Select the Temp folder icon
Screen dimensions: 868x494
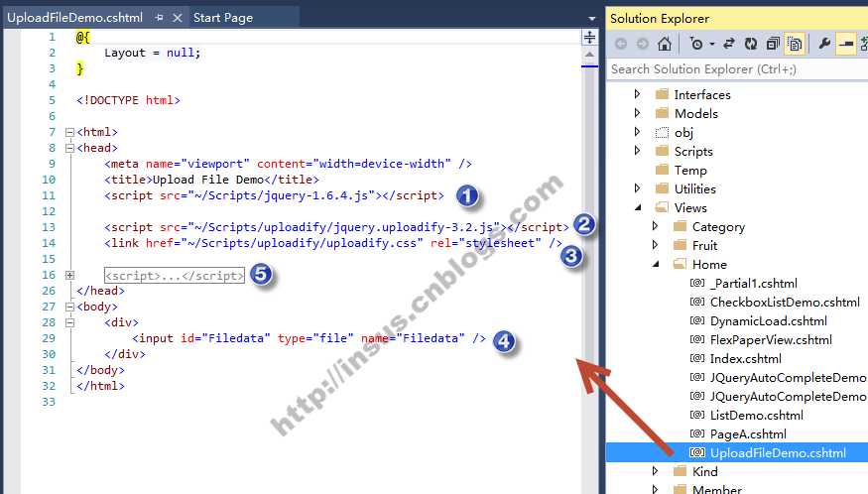pyautogui.click(x=662, y=170)
